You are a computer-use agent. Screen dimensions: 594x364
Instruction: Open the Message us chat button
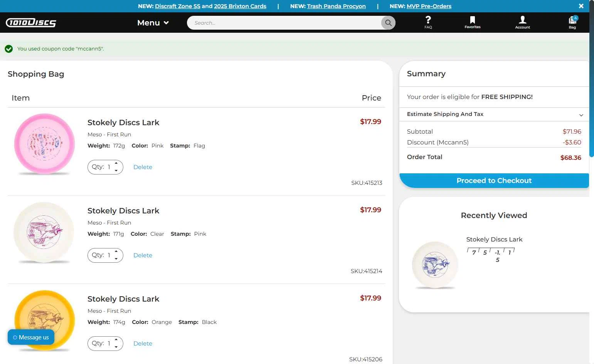tap(31, 337)
